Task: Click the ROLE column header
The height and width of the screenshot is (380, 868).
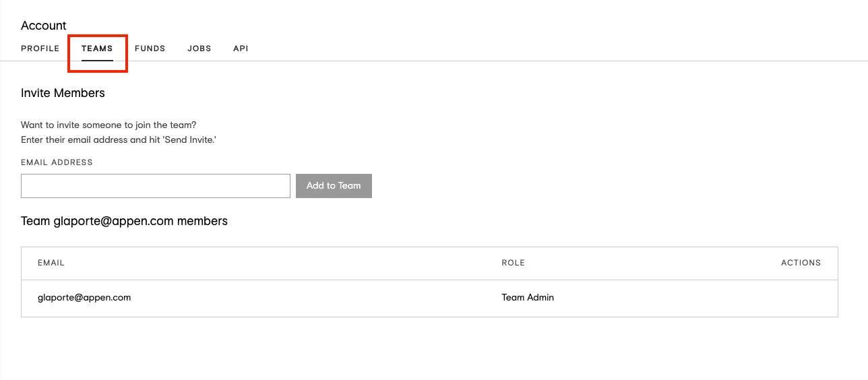Action: (x=514, y=263)
